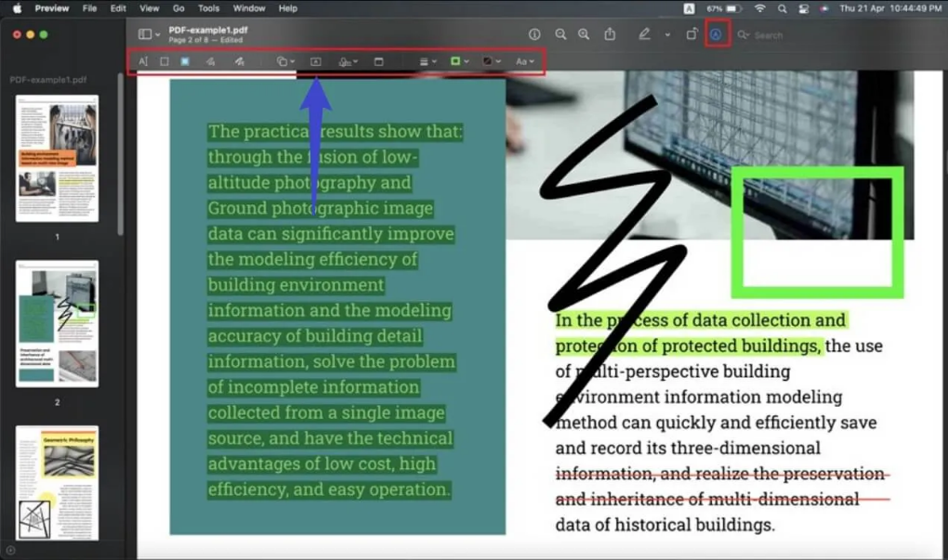The height and width of the screenshot is (560, 948).
Task: Click the Zoom Out magnifier icon
Action: [560, 34]
